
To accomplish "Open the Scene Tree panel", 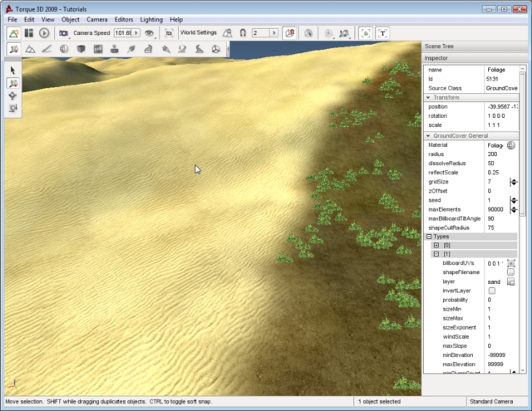I will click(x=441, y=46).
